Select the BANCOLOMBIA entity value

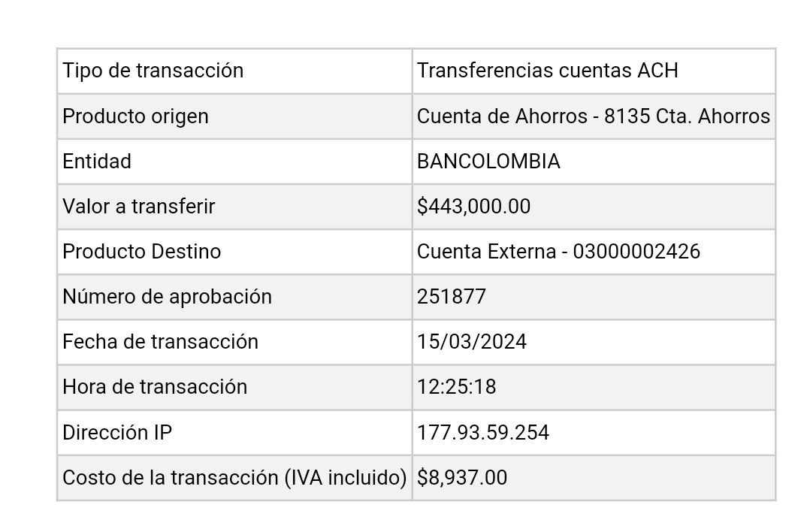(x=488, y=161)
